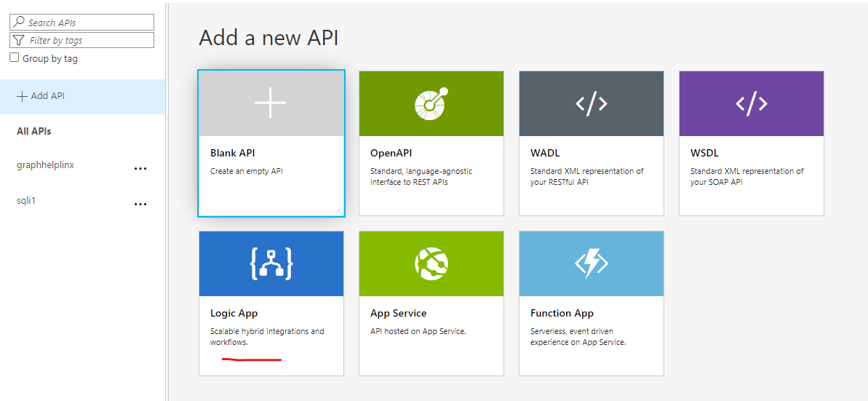This screenshot has height=401, width=868.
Task: Enable the Group by tag checkbox
Action: click(x=15, y=58)
